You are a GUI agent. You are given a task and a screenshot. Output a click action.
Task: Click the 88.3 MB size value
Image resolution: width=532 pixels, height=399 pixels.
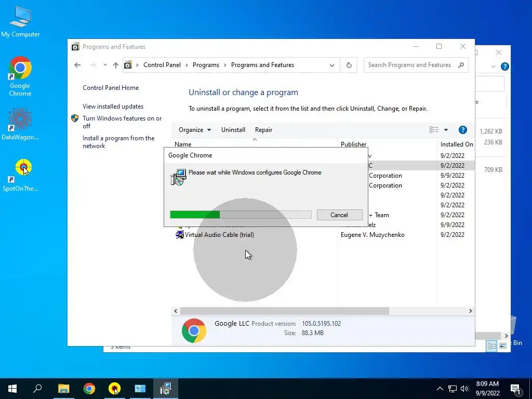coord(312,333)
